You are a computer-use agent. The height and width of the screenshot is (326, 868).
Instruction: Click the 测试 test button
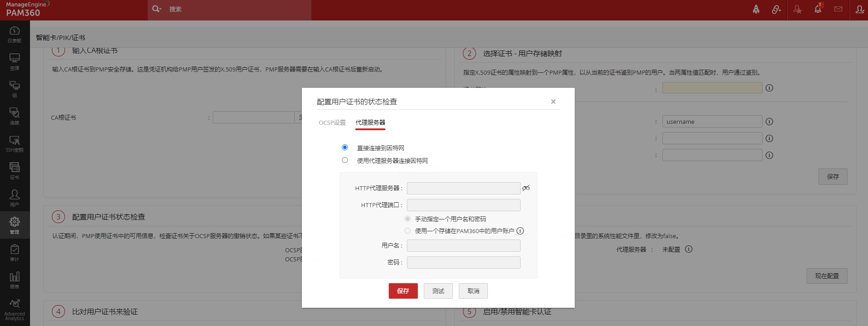coord(438,291)
